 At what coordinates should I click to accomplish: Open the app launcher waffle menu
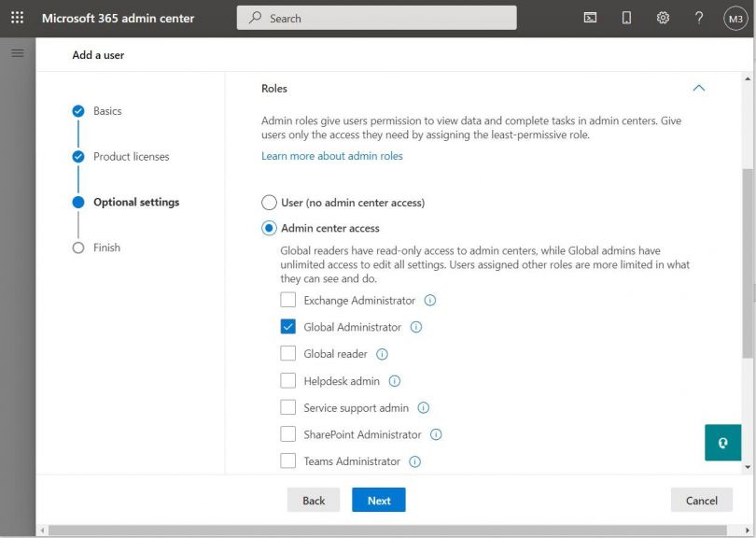click(x=16, y=17)
